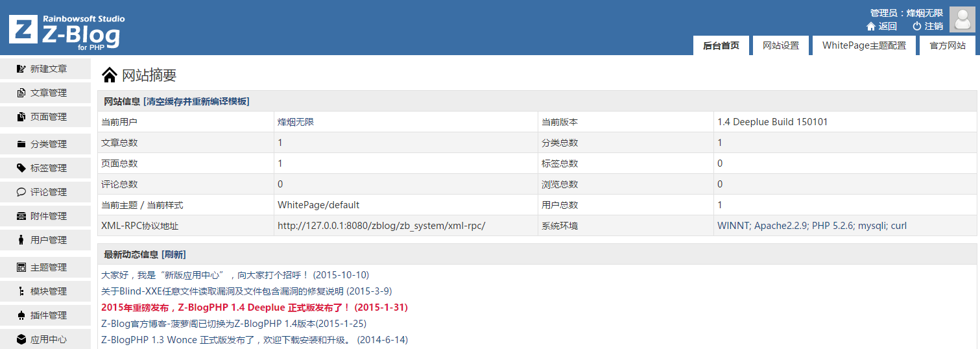Click the application center box icon
Viewport: 980px width, 349px height.
point(21,339)
